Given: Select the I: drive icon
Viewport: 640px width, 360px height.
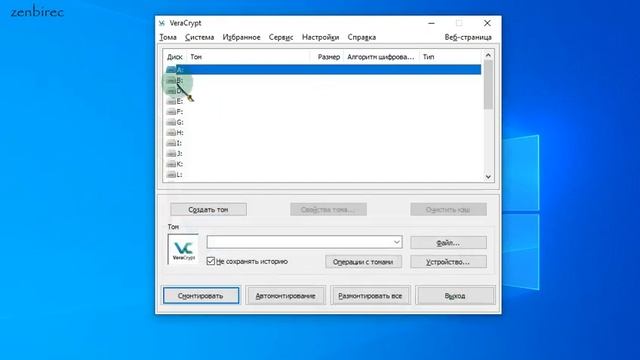Looking at the screenshot, I should coord(171,143).
